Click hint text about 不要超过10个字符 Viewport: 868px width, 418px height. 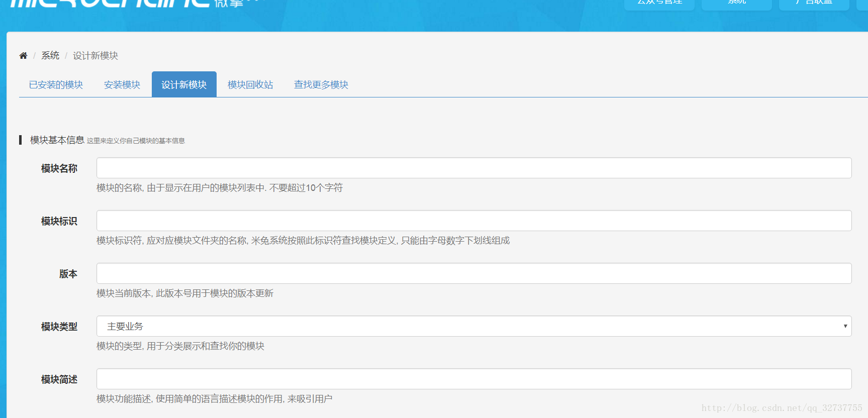[220, 187]
